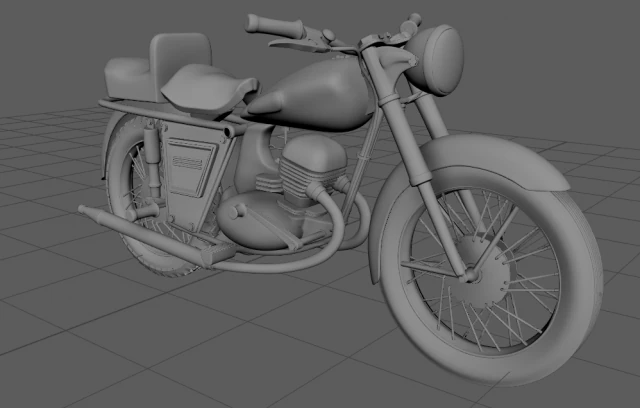Select the rear shock absorber
The image size is (640, 408).
click(152, 161)
